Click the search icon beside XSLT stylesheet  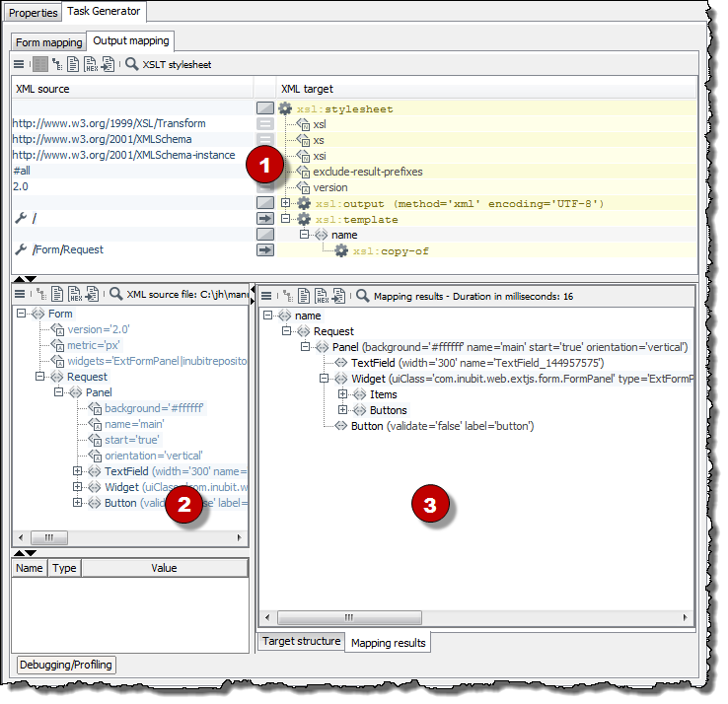pos(131,64)
